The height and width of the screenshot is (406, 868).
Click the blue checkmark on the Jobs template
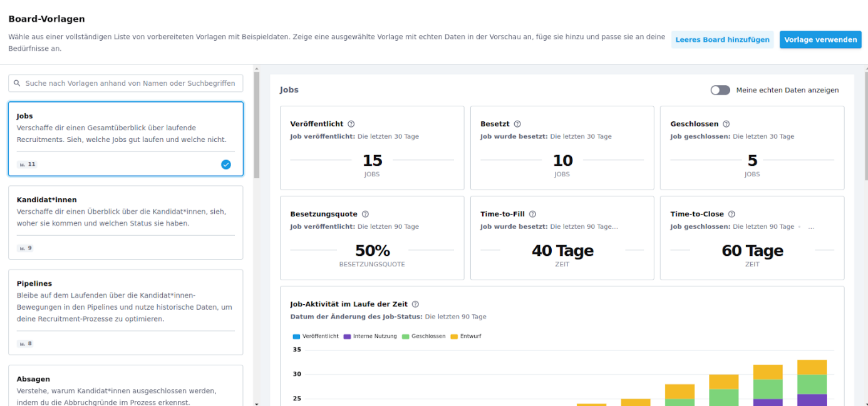pyautogui.click(x=226, y=165)
